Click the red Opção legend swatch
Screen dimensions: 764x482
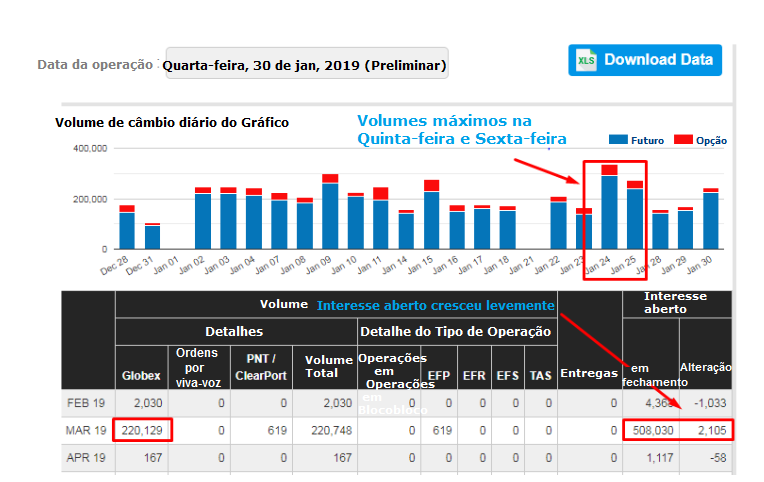click(683, 140)
